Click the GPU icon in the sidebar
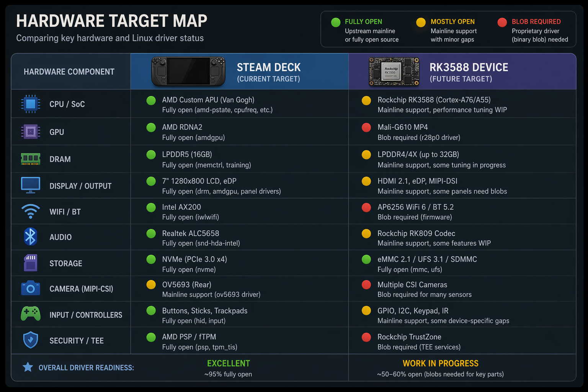 pyautogui.click(x=30, y=131)
